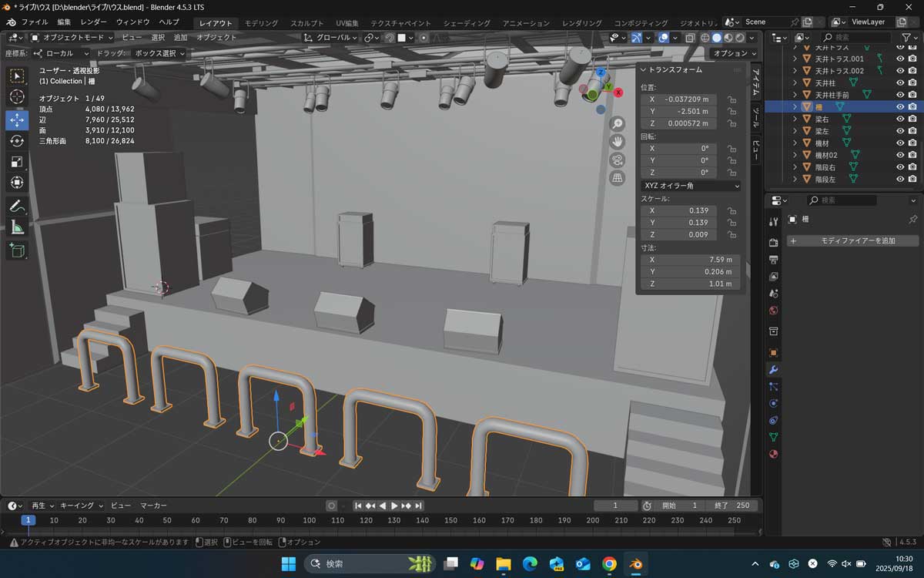924x578 pixels.
Task: Pick the Add Cube tool
Action: pos(17,250)
